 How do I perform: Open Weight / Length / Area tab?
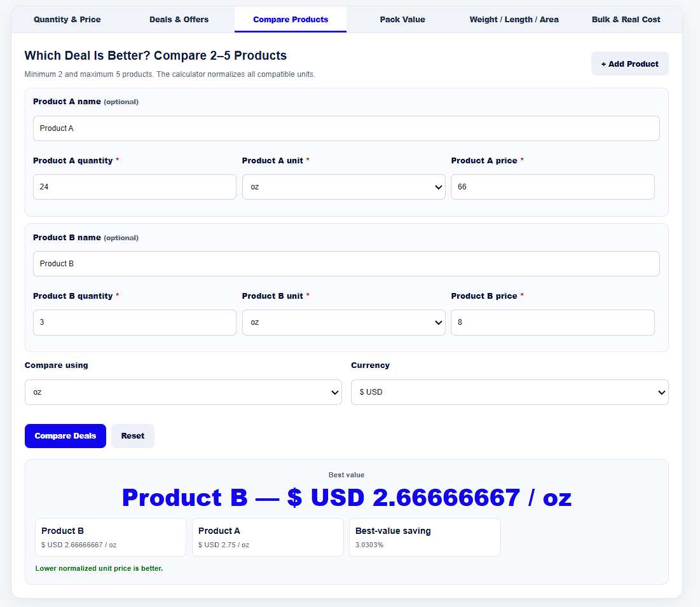[514, 19]
